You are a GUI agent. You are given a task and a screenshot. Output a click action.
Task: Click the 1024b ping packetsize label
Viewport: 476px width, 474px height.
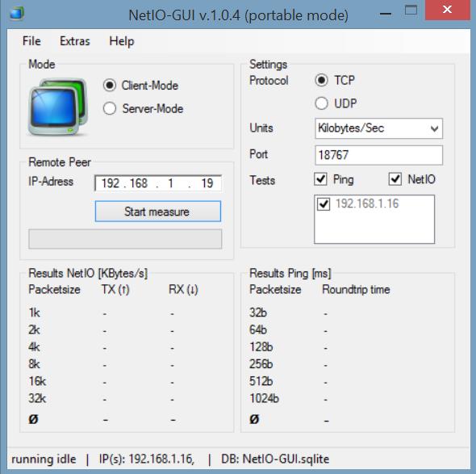[x=264, y=398]
